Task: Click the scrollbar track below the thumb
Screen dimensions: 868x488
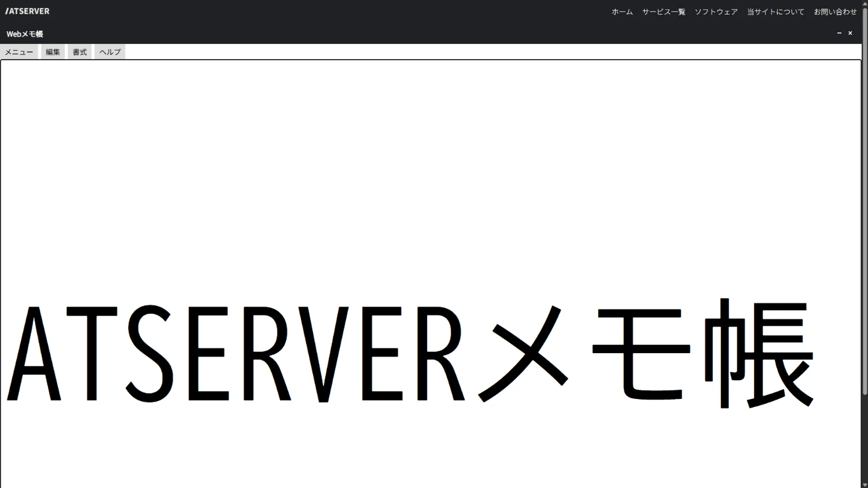Action: pyautogui.click(x=865, y=440)
